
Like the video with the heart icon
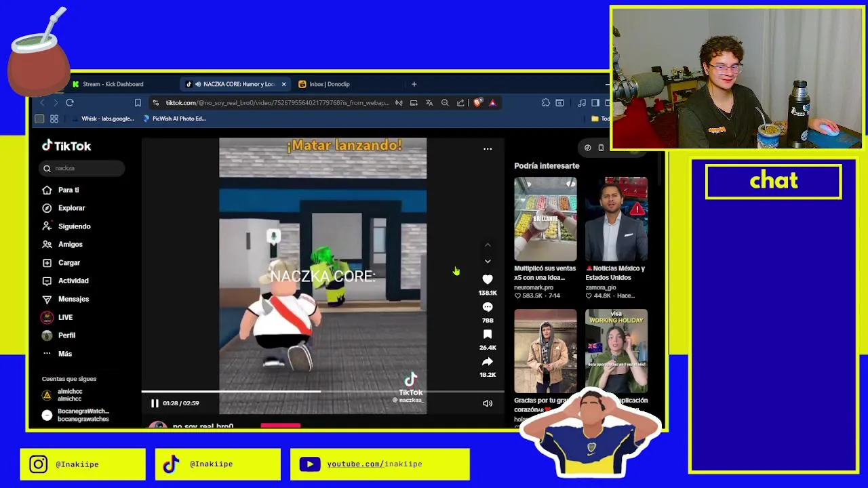(488, 279)
